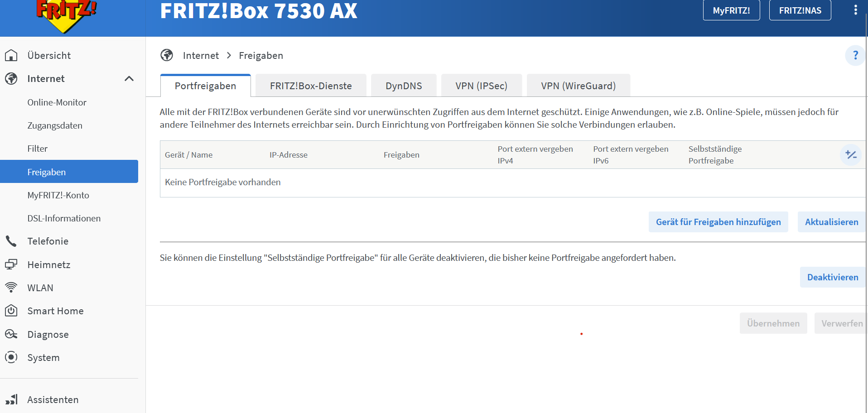Click the Übernehmen button
Viewport: 868px width, 413px height.
click(773, 323)
